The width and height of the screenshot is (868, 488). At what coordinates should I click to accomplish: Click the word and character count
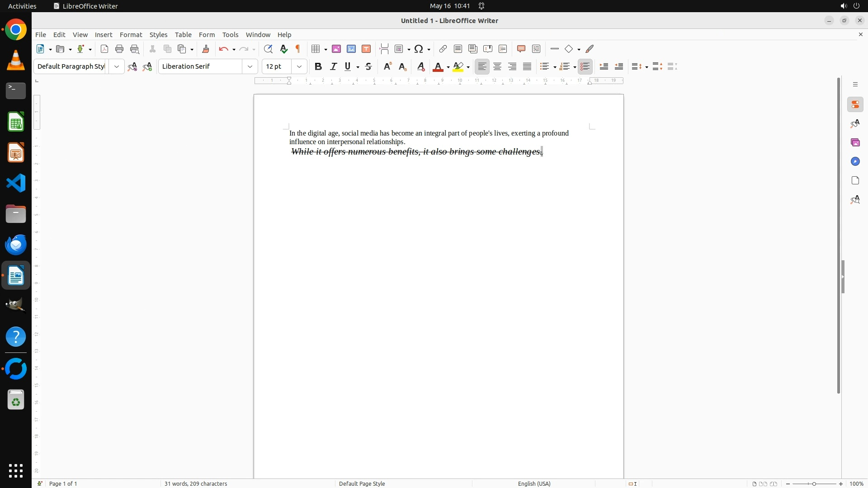(x=196, y=483)
